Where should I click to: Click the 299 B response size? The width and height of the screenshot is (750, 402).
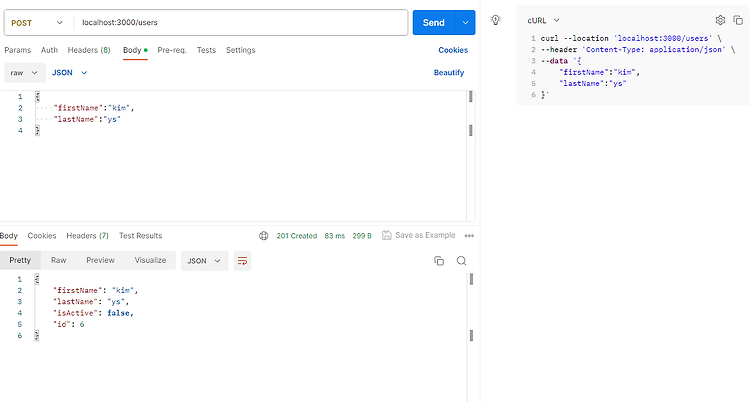coord(362,236)
